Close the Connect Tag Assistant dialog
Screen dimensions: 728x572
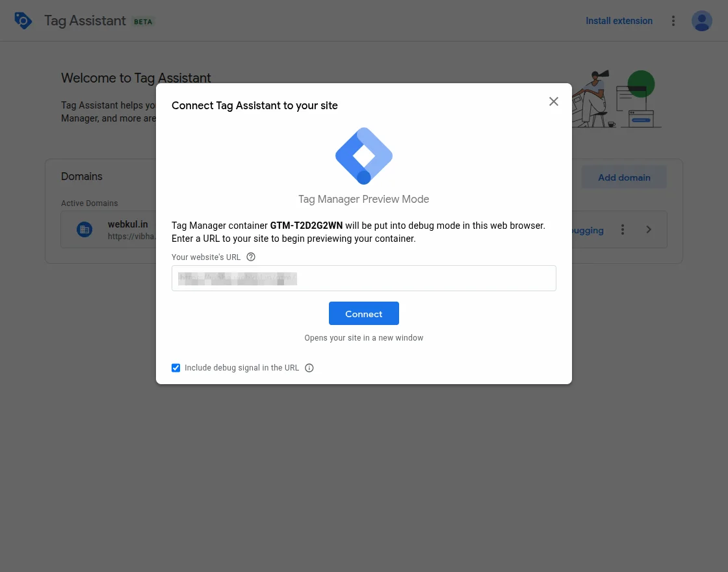[554, 101]
